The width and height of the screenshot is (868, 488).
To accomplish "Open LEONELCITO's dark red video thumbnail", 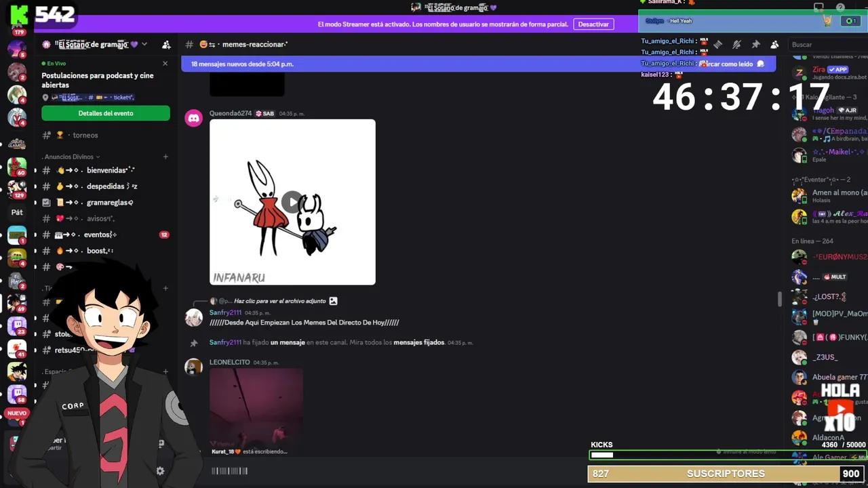I will [256, 407].
